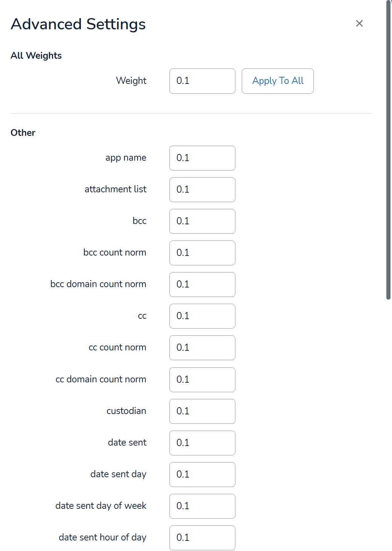
Task: Edit the app name weight field
Action: click(202, 158)
